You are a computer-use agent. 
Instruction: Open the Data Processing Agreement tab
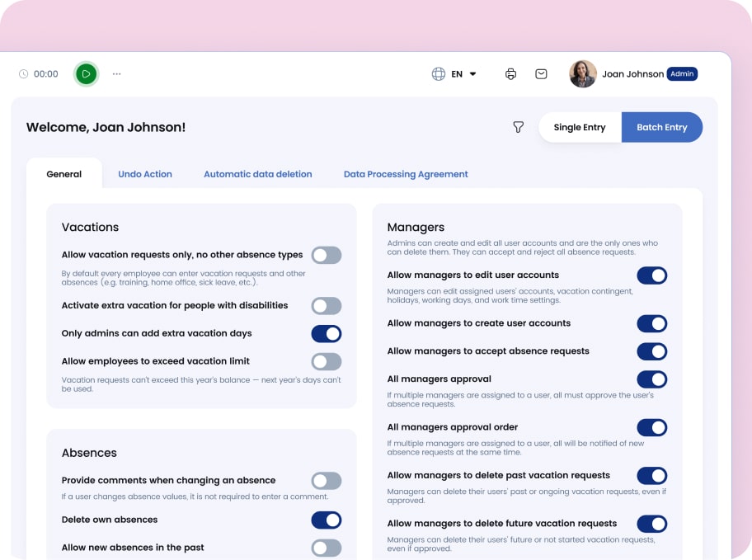(x=406, y=174)
